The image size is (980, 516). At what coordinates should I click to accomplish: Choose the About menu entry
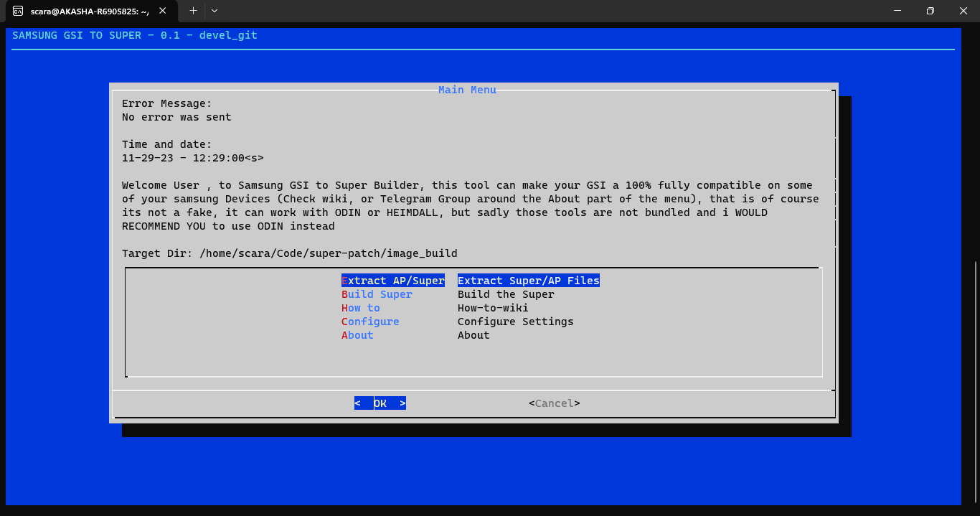357,335
